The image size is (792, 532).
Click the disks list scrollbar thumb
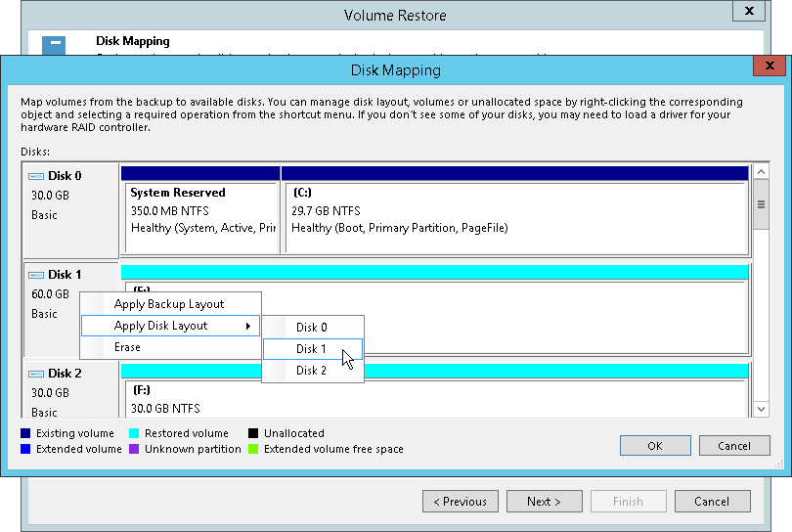click(x=761, y=204)
